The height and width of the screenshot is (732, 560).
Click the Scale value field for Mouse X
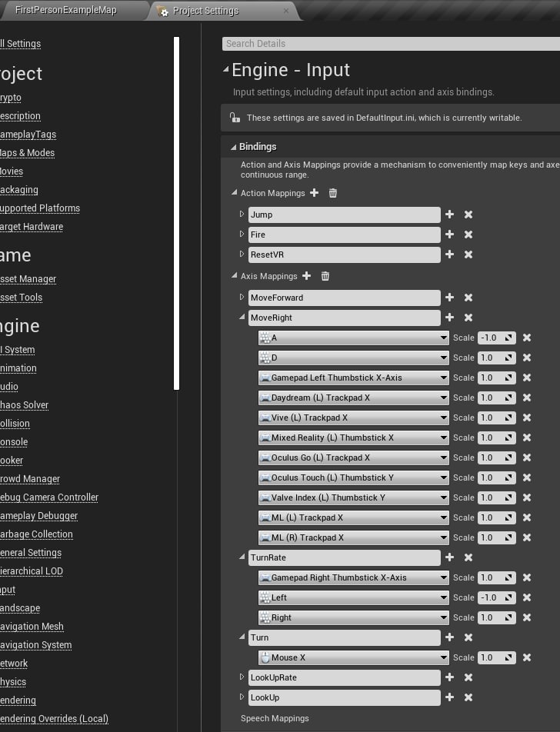pos(496,657)
